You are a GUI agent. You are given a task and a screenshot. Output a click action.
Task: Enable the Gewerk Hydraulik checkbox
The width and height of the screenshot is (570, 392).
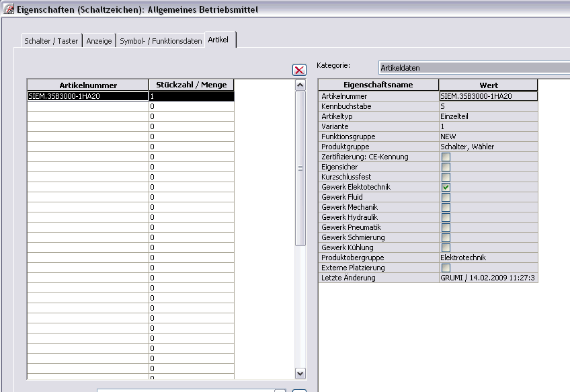(x=446, y=217)
